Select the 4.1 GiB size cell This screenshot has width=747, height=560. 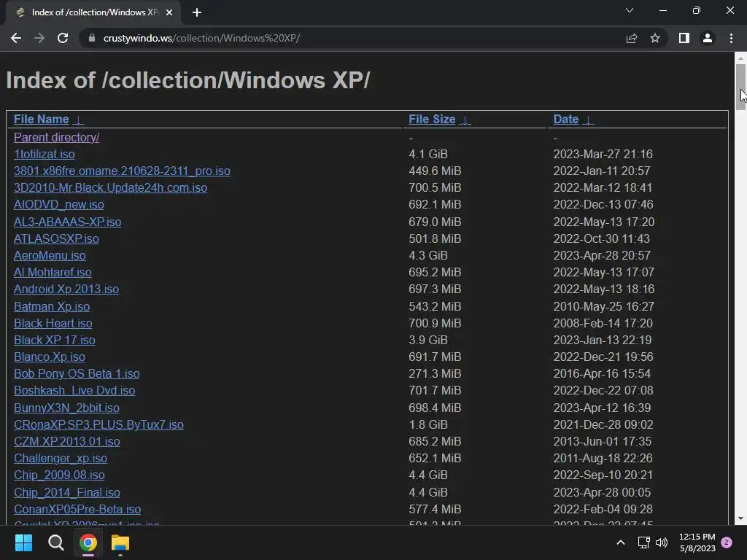[428, 154]
